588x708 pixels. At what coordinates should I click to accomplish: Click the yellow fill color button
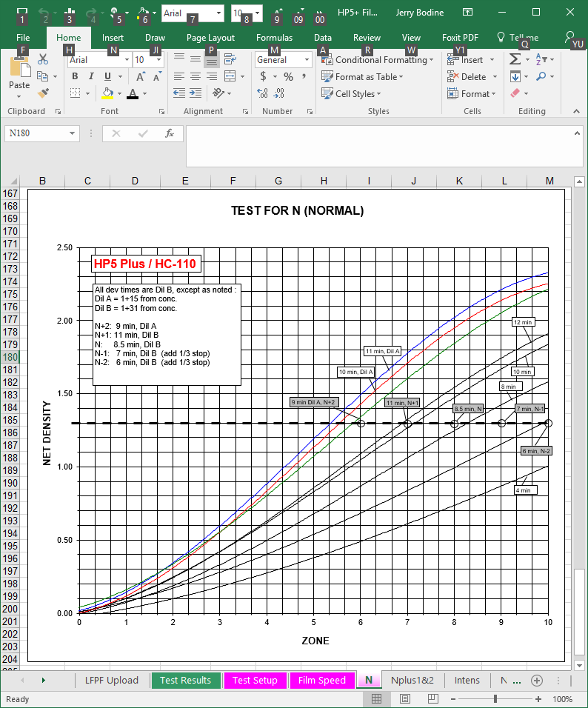click(108, 94)
